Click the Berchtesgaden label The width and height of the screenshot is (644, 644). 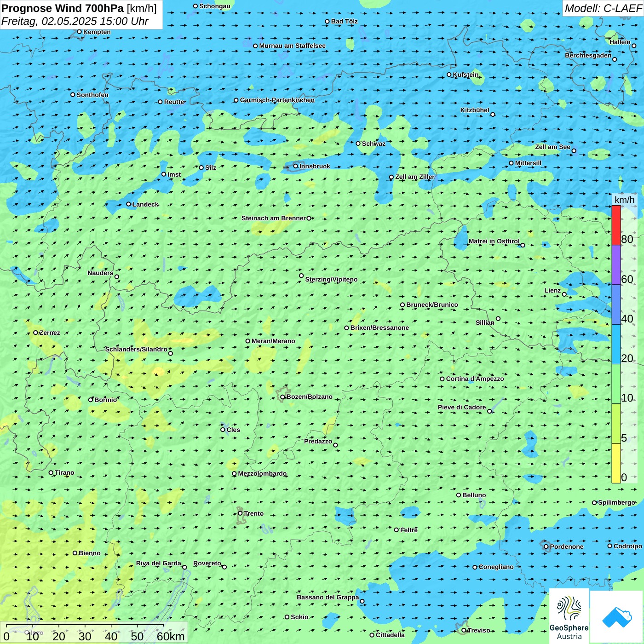[x=588, y=55]
